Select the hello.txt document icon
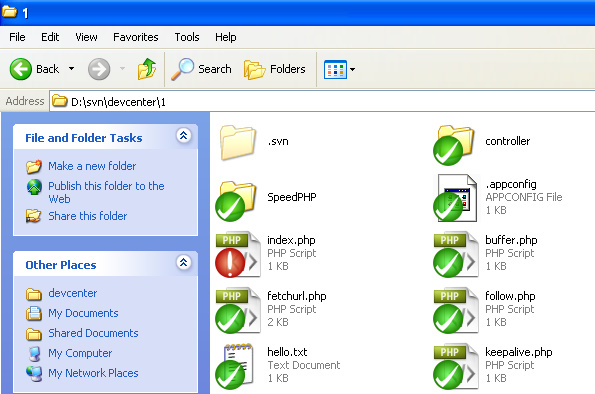The image size is (595, 394). [x=235, y=366]
